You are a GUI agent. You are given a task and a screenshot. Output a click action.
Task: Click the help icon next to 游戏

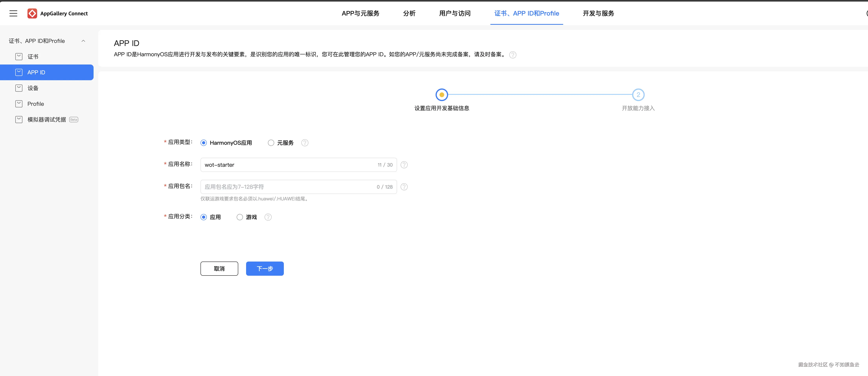tap(268, 217)
